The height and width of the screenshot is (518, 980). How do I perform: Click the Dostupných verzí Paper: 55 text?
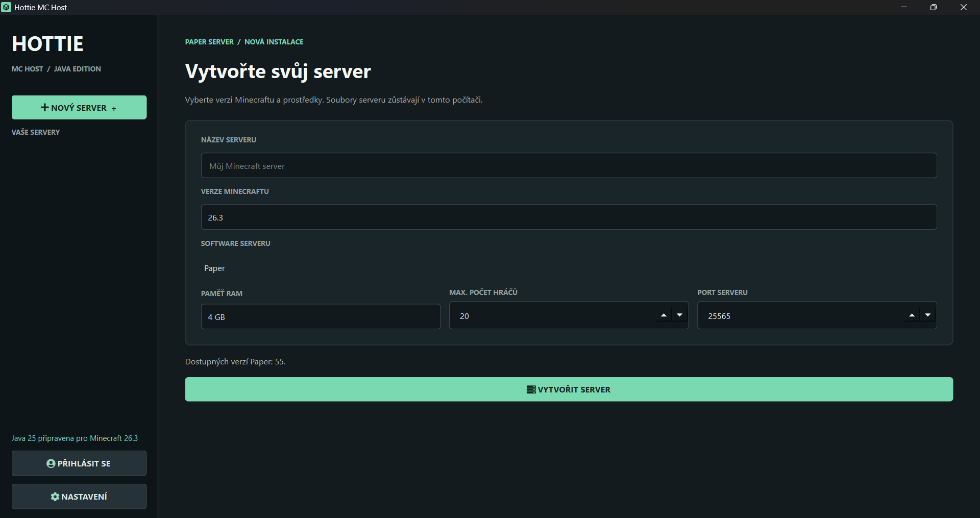point(235,362)
